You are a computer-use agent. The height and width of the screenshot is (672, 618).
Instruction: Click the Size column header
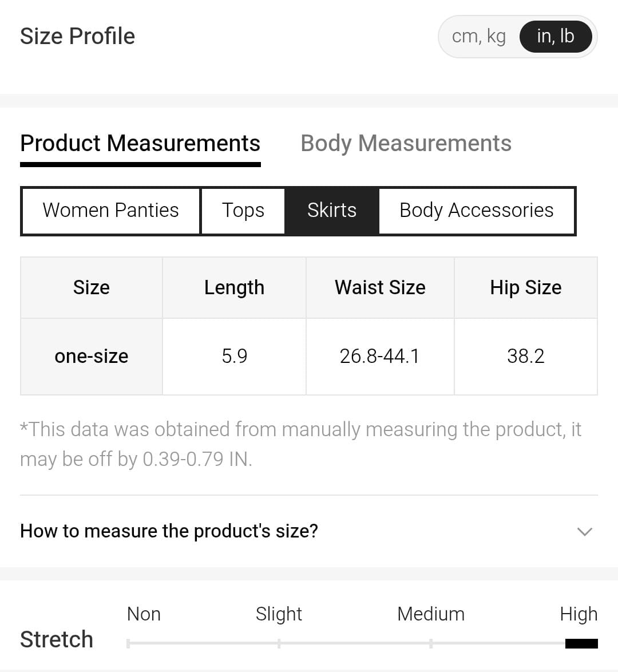tap(92, 287)
